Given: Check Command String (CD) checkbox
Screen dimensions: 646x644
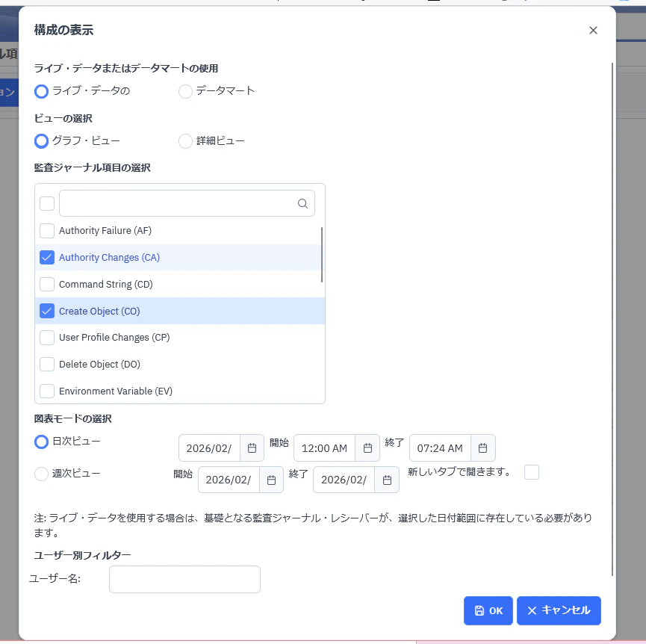Looking at the screenshot, I should (x=47, y=285).
